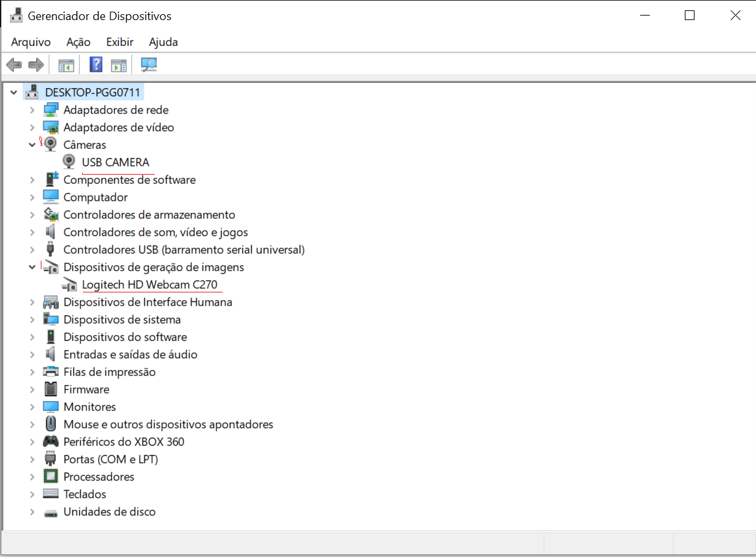Click the Back arrow toolbar icon
The height and width of the screenshot is (559, 756).
click(14, 65)
